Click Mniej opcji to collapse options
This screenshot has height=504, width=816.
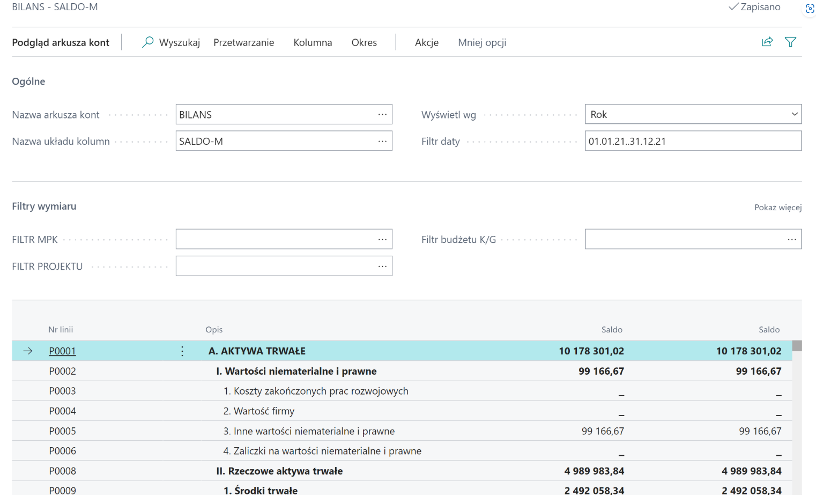[x=482, y=42]
